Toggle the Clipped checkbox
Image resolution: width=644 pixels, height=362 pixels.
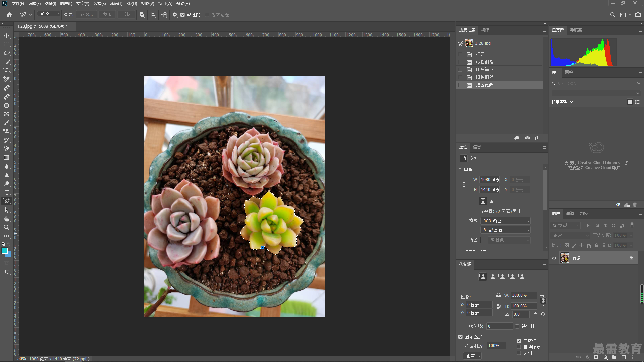pyautogui.click(x=519, y=341)
